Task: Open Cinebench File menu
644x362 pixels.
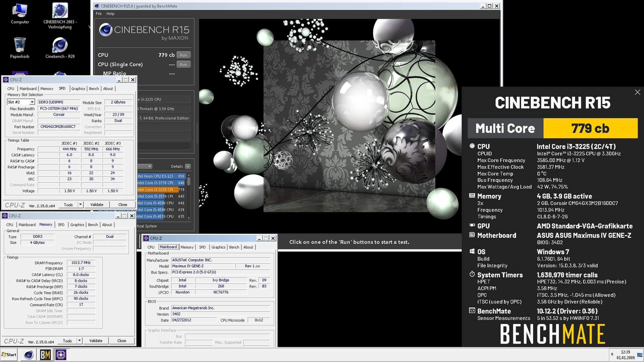Action: [99, 14]
